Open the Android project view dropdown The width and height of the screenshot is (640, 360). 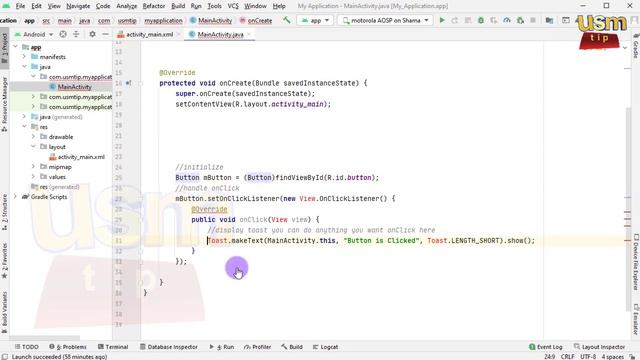point(34,34)
